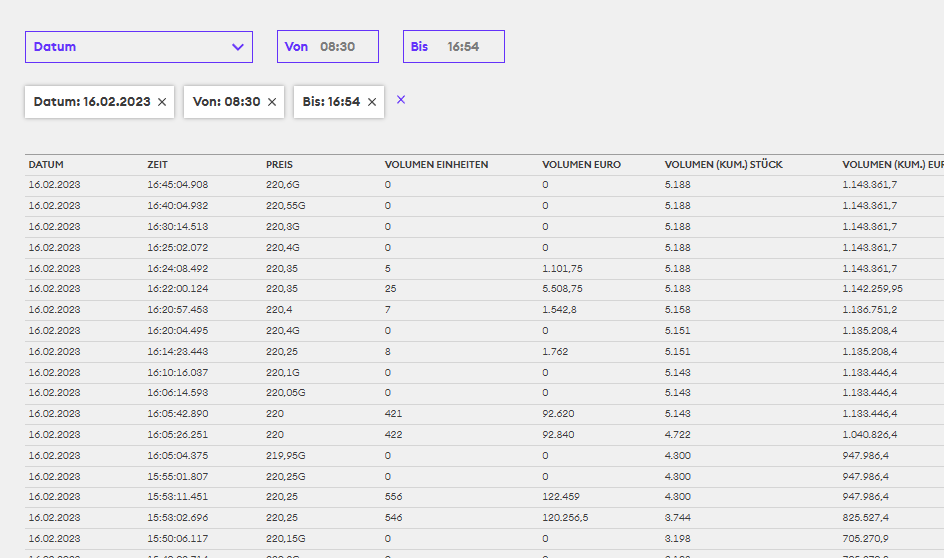Viewport: 944px width, 558px height.
Task: Click the DATUM column header
Action: coord(46,165)
